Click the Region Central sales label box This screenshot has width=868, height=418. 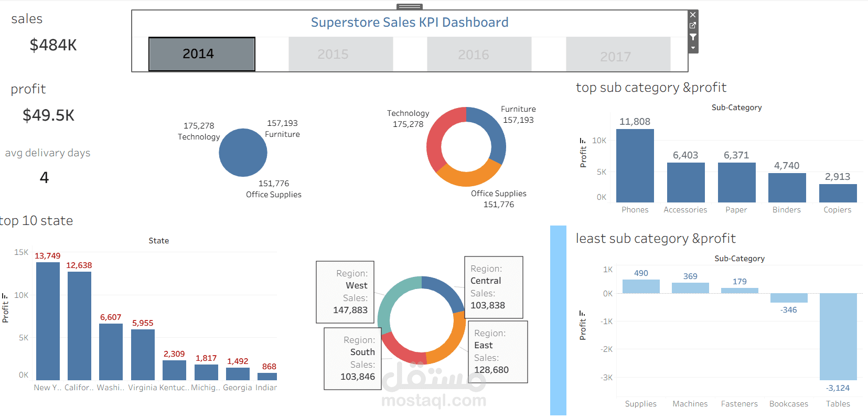pyautogui.click(x=494, y=287)
